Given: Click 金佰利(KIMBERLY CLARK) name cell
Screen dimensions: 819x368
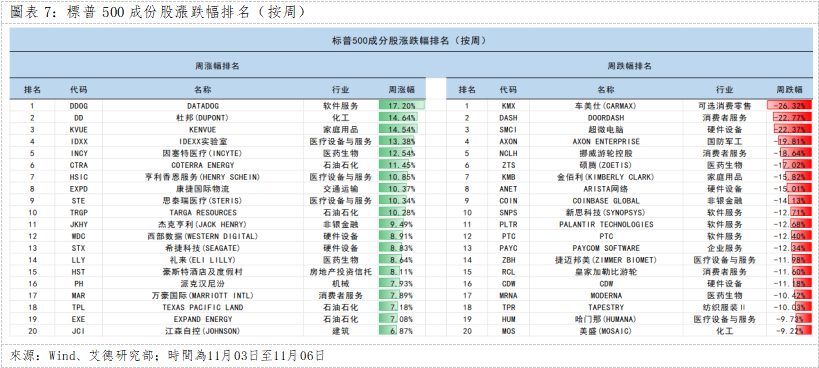Looking at the screenshot, I should [605, 177].
